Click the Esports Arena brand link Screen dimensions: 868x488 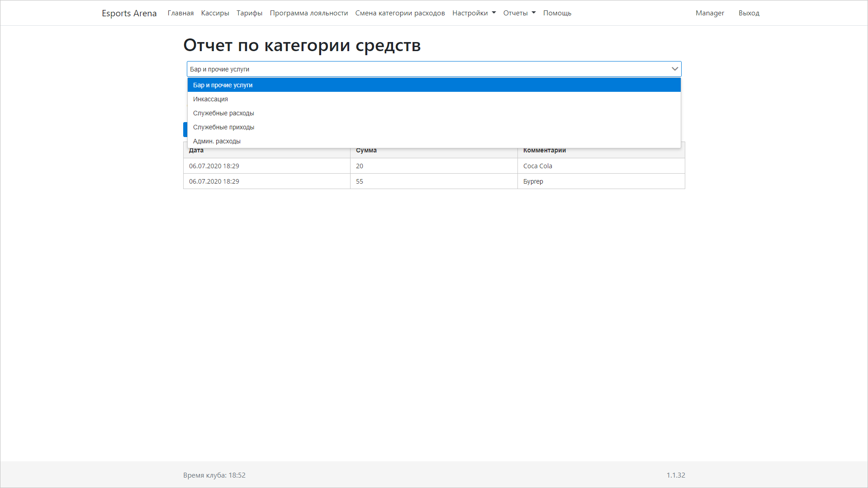129,13
